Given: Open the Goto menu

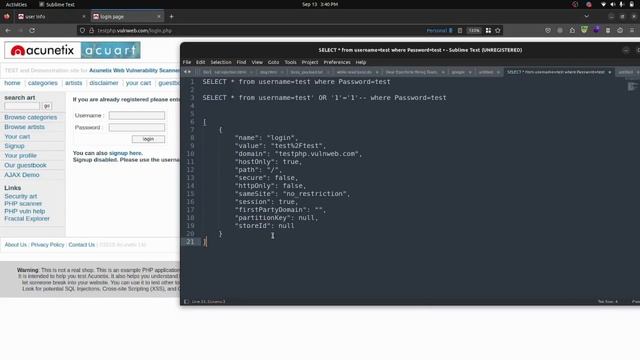Looking at the screenshot, I should [x=273, y=62].
